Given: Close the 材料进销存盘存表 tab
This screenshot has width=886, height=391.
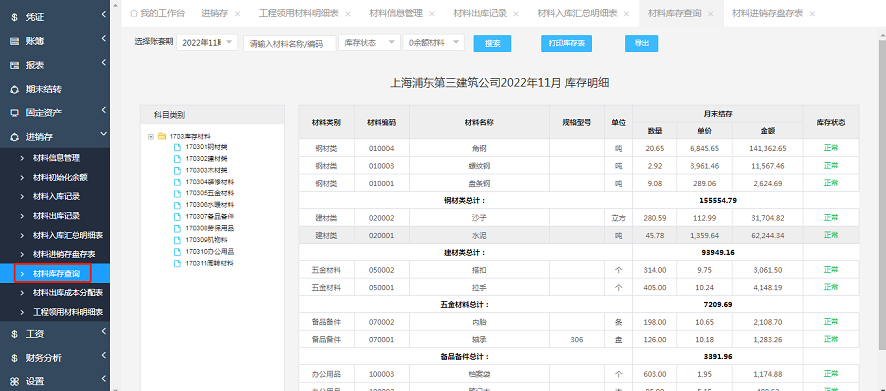Looking at the screenshot, I should (x=812, y=14).
